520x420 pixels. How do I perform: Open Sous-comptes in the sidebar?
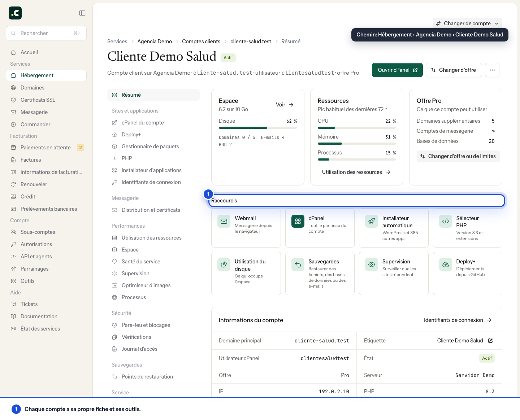click(46, 232)
